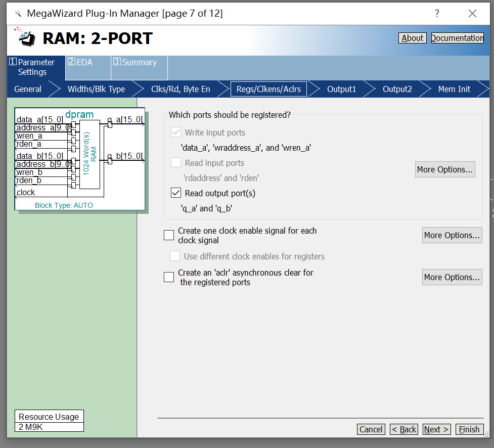The width and height of the screenshot is (494, 448).
Task: Click Next to proceed to next page
Action: pos(436,429)
